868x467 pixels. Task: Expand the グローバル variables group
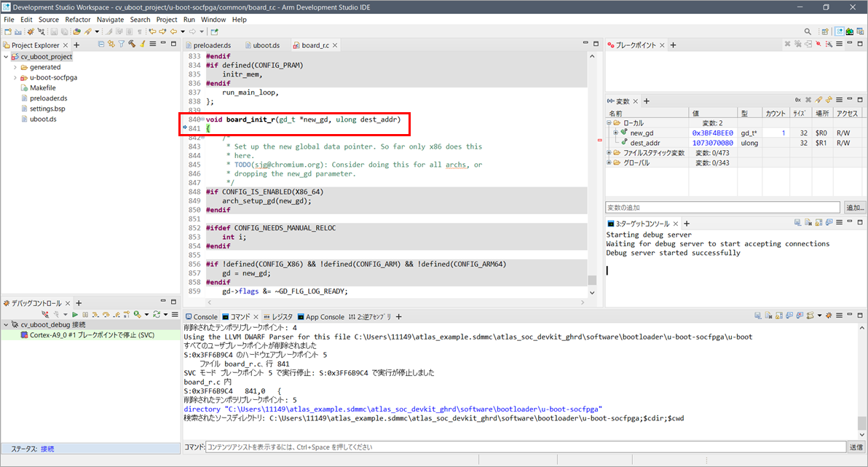pos(609,163)
